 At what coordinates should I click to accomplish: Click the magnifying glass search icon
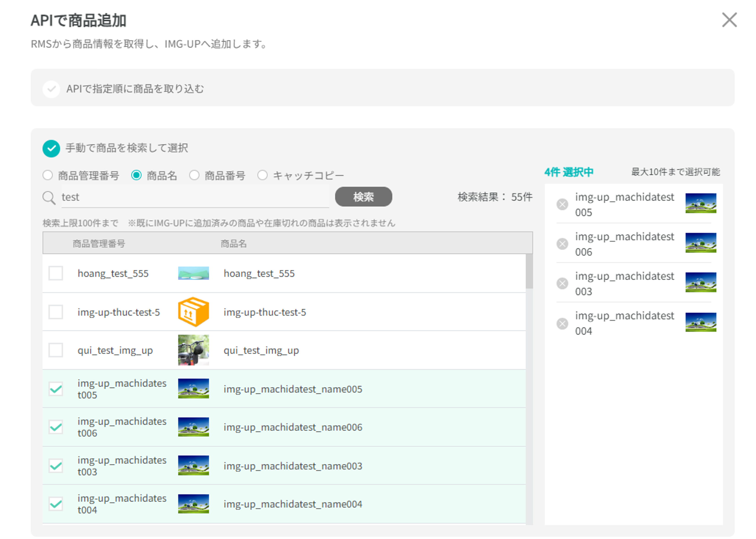(49, 198)
